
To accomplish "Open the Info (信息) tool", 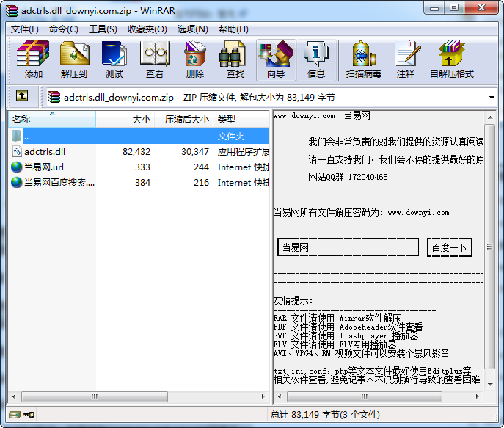I will pos(316,59).
